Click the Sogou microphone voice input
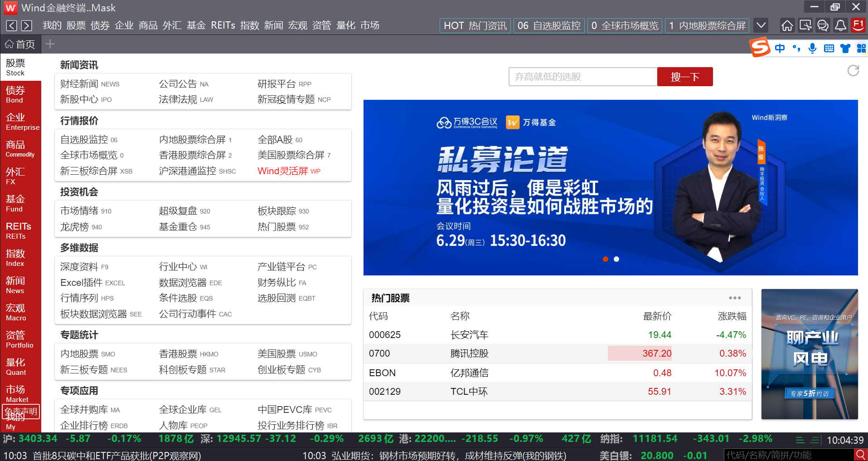The height and width of the screenshot is (461, 868). (x=812, y=48)
